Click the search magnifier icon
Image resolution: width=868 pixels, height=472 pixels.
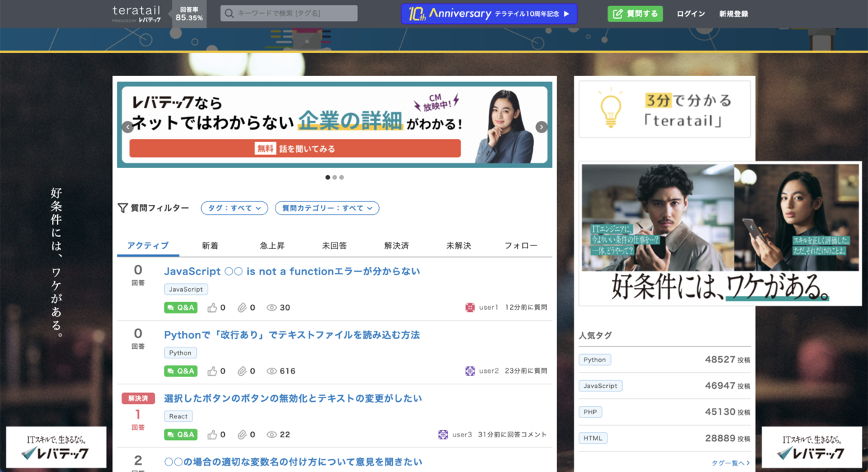click(229, 14)
